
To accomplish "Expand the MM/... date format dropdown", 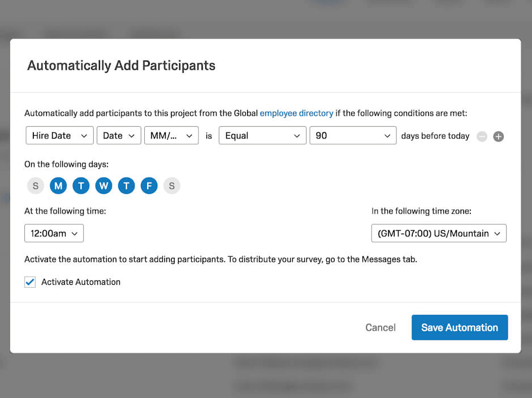I will coord(171,135).
